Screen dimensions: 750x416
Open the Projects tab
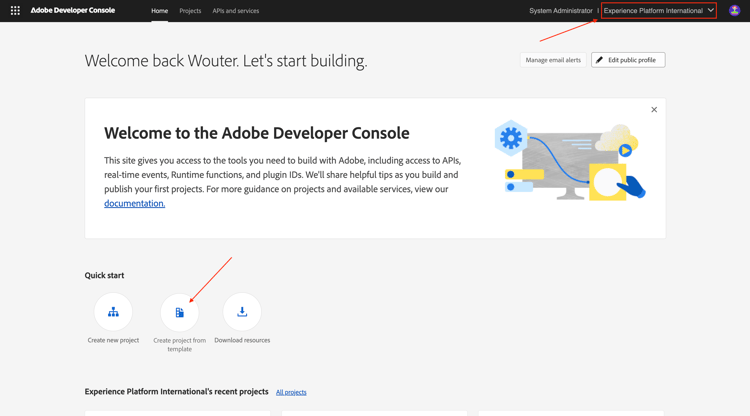pos(190,11)
